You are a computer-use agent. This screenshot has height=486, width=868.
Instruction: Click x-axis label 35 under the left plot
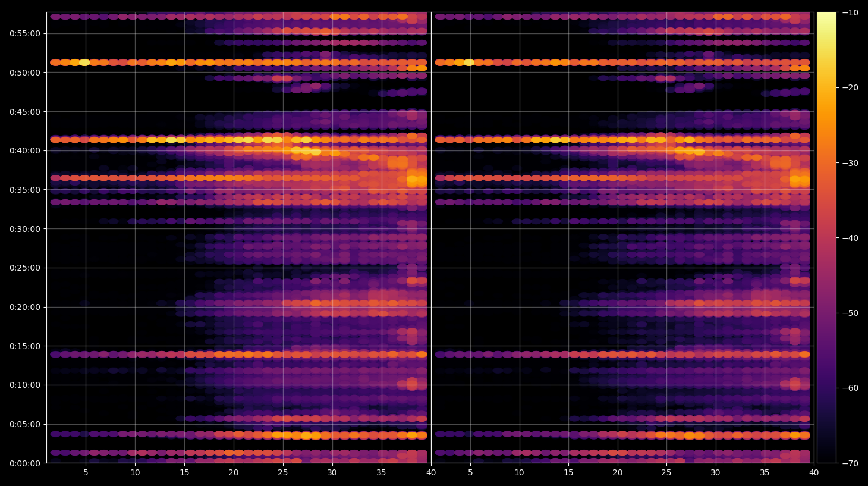pos(381,473)
